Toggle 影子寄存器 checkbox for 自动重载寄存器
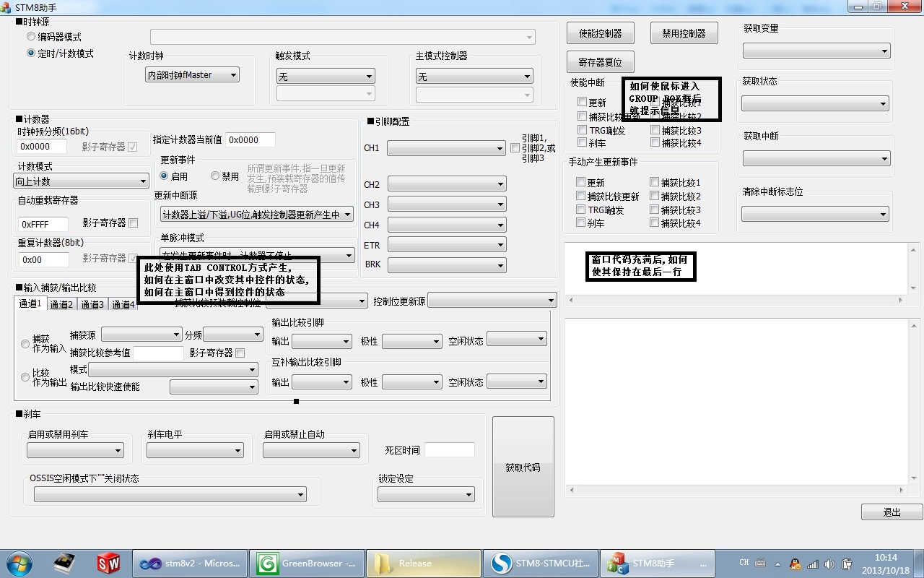 tap(133, 223)
